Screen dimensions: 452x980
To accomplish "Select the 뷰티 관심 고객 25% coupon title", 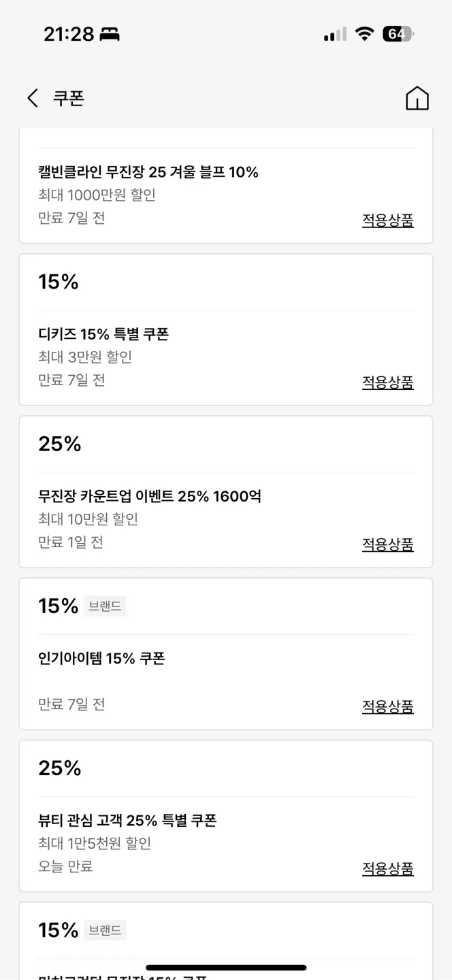I will pyautogui.click(x=127, y=820).
